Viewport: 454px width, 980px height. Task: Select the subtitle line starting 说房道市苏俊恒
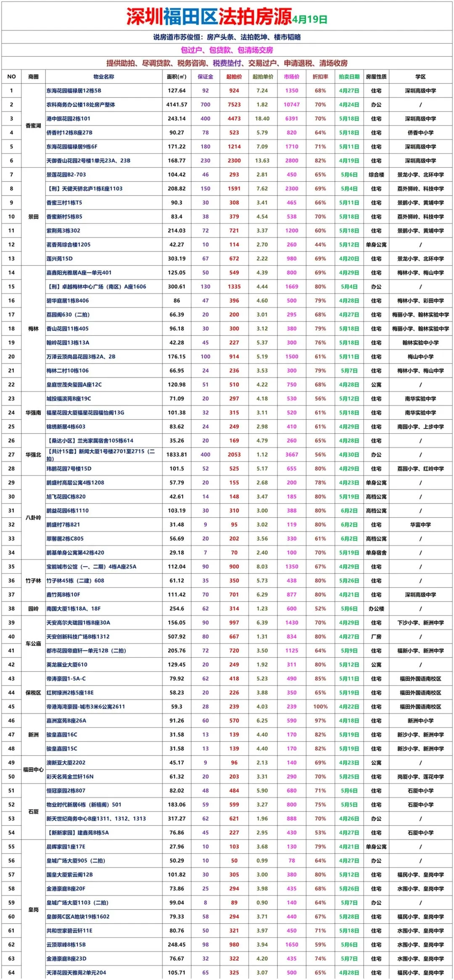pyautogui.click(x=227, y=37)
